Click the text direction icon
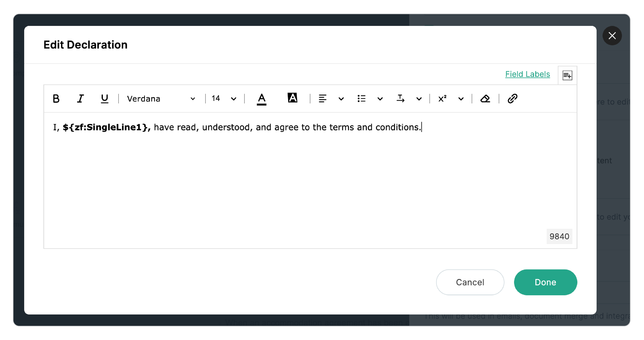The width and height of the screenshot is (644, 340). (400, 99)
